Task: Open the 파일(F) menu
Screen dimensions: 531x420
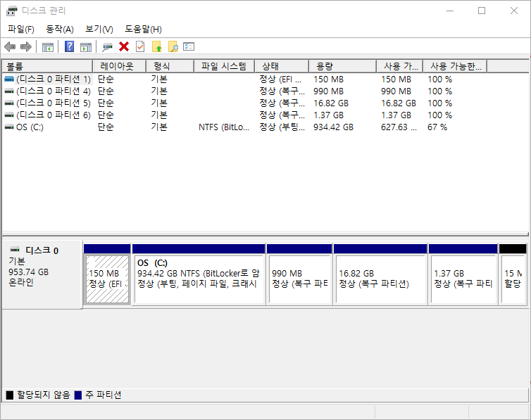Action: coord(21,29)
